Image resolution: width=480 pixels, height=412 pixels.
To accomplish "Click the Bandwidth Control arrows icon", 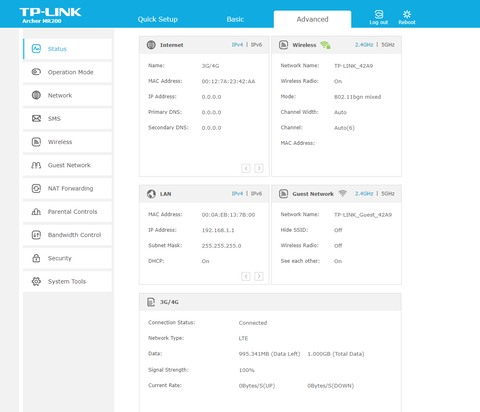I will click(36, 235).
